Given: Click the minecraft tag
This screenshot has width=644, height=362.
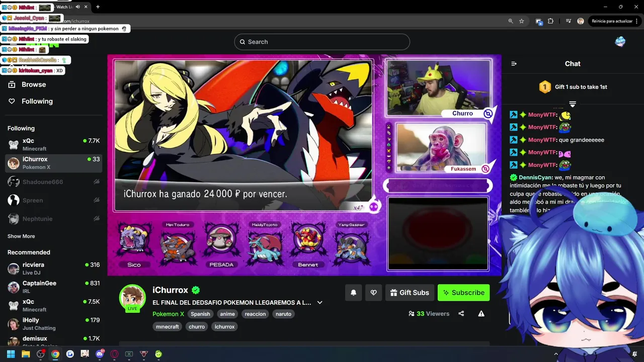Looking at the screenshot, I should (168, 327).
